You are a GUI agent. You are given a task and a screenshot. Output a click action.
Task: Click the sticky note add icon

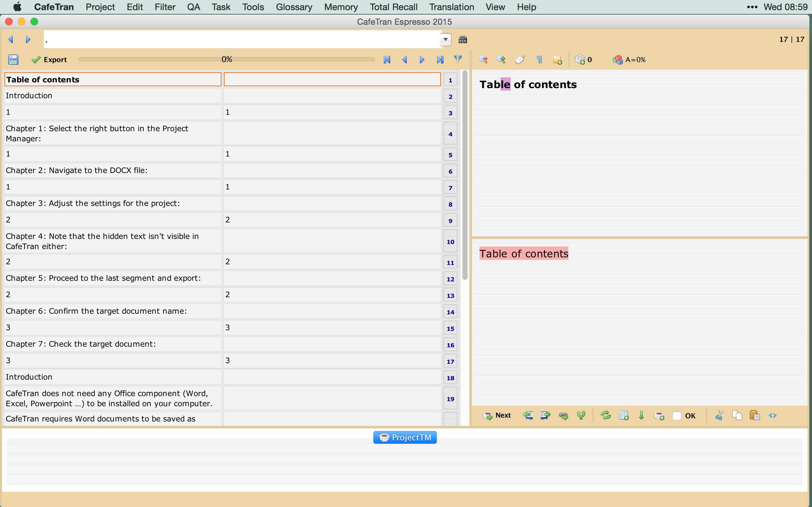pyautogui.click(x=557, y=60)
